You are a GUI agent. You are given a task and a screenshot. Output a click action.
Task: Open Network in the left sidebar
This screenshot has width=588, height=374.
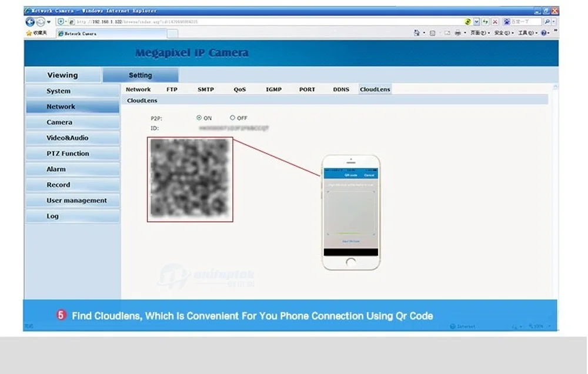pyautogui.click(x=73, y=106)
